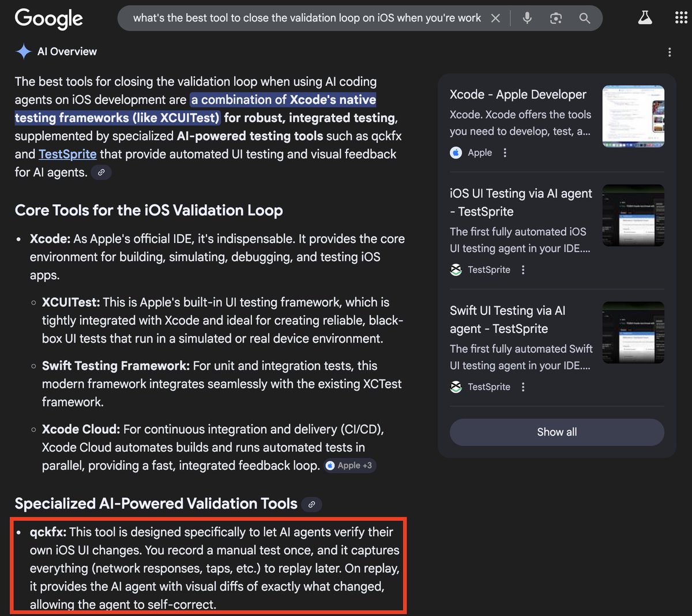Image resolution: width=692 pixels, height=616 pixels.
Task: Click TestSprite favicon under iOS UI Testing card
Action: point(456,270)
